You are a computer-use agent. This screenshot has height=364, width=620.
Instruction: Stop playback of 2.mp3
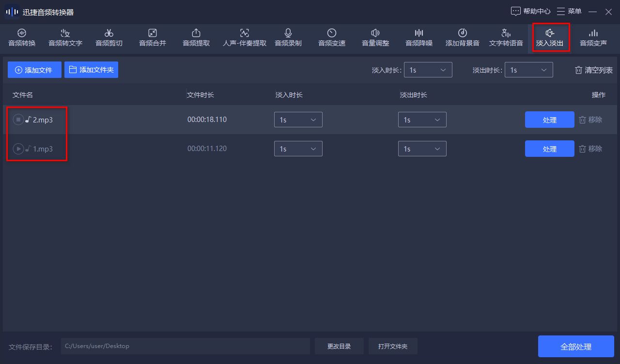pyautogui.click(x=18, y=120)
